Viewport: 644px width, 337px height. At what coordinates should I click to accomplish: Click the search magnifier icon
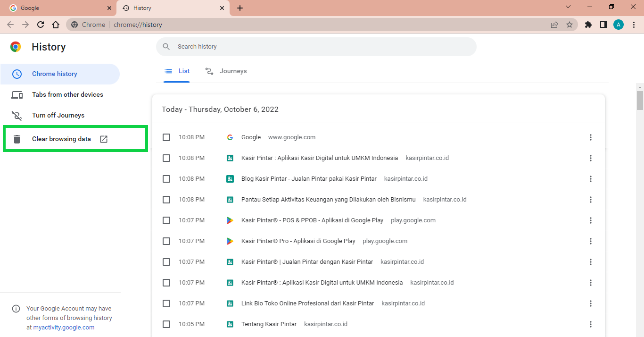pos(166,47)
